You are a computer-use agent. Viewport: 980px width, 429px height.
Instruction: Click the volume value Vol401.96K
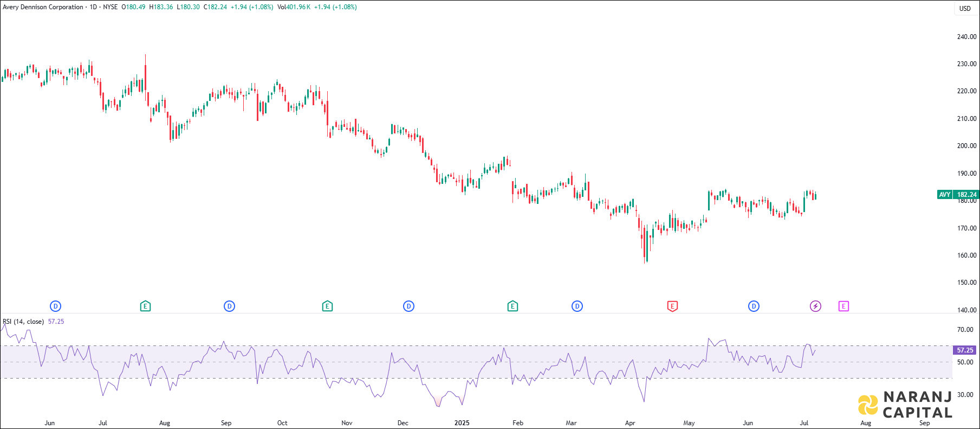pos(294,7)
